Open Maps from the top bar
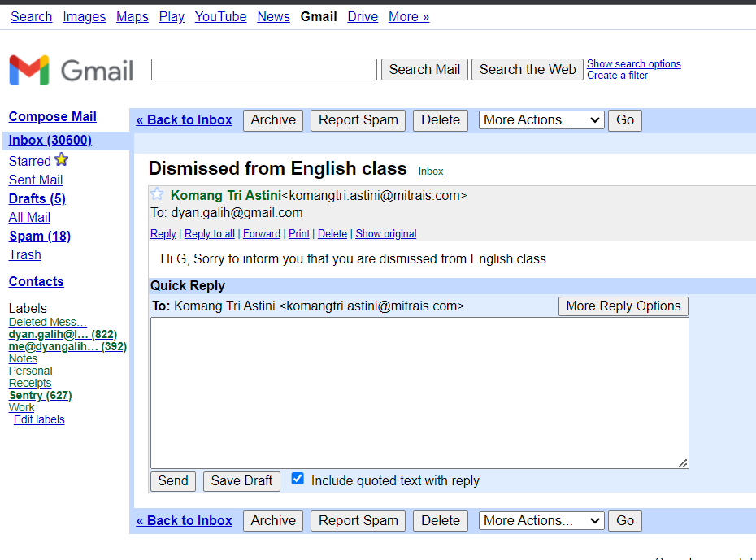Viewport: 756px width, 560px height. click(x=133, y=17)
